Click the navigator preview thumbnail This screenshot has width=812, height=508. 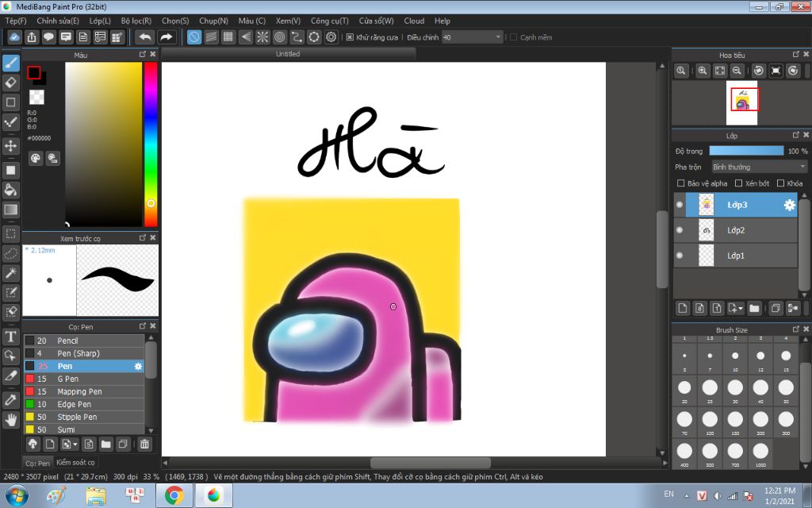point(741,102)
